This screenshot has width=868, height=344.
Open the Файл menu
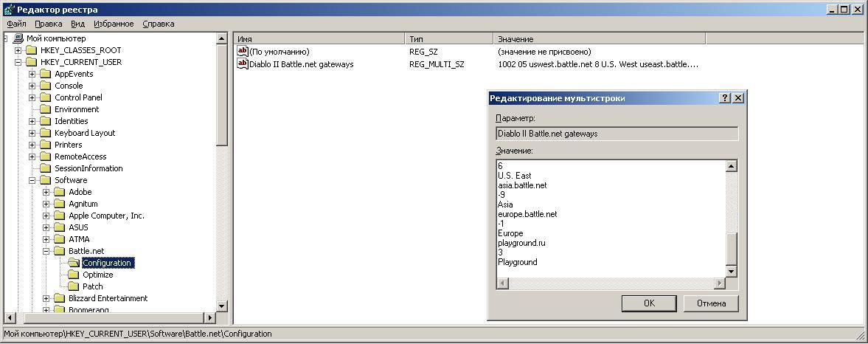[x=16, y=24]
